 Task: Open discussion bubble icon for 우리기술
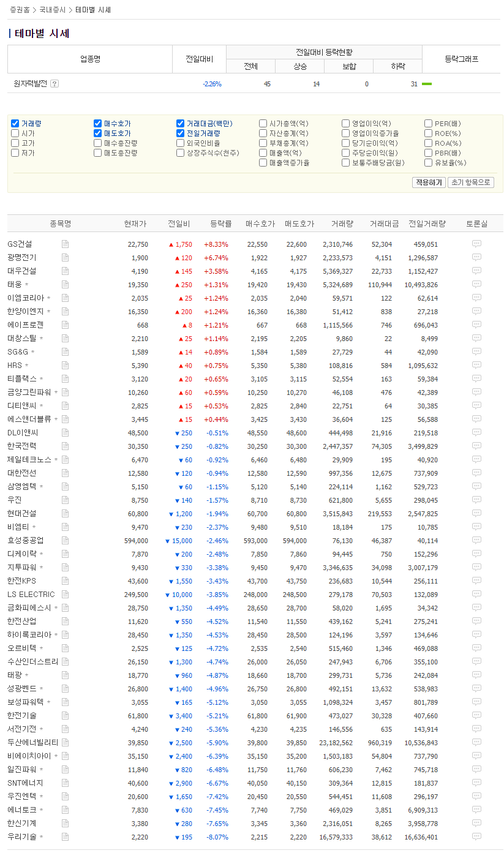pos(476,837)
